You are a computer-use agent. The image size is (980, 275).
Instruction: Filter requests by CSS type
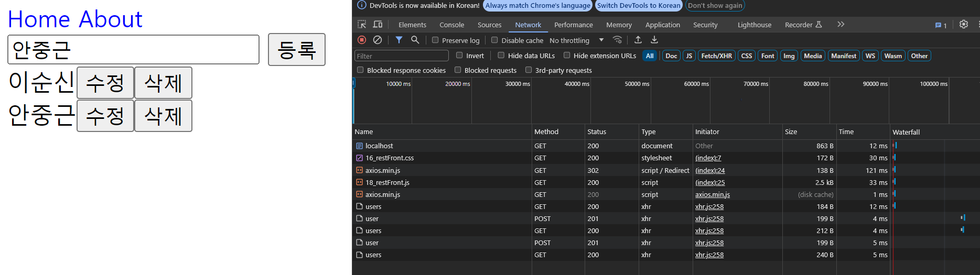tap(747, 56)
